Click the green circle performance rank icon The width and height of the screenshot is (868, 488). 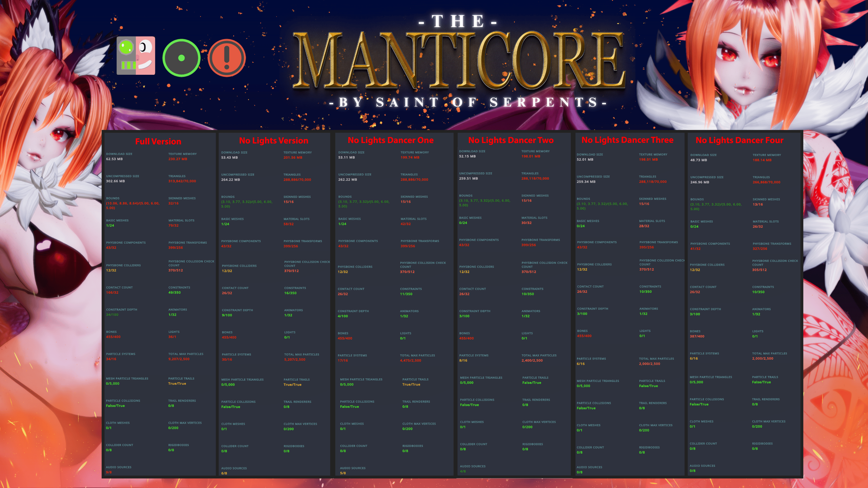(x=181, y=58)
